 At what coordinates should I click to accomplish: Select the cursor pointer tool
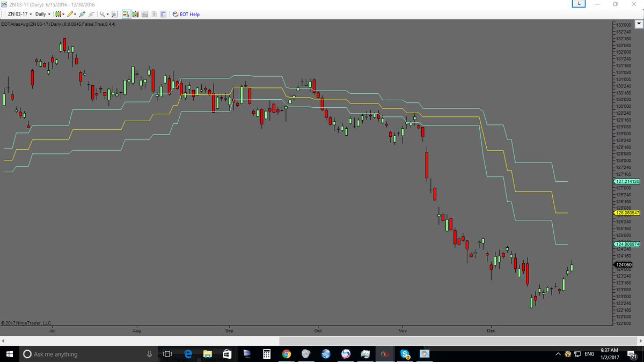[102, 14]
